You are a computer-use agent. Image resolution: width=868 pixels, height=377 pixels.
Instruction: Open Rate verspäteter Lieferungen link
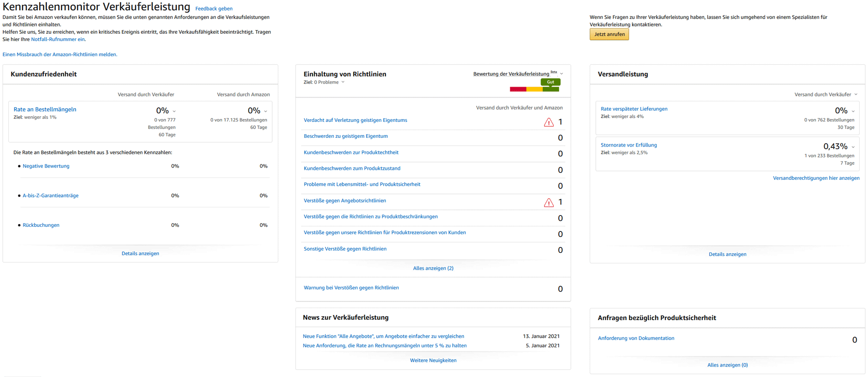coord(634,109)
